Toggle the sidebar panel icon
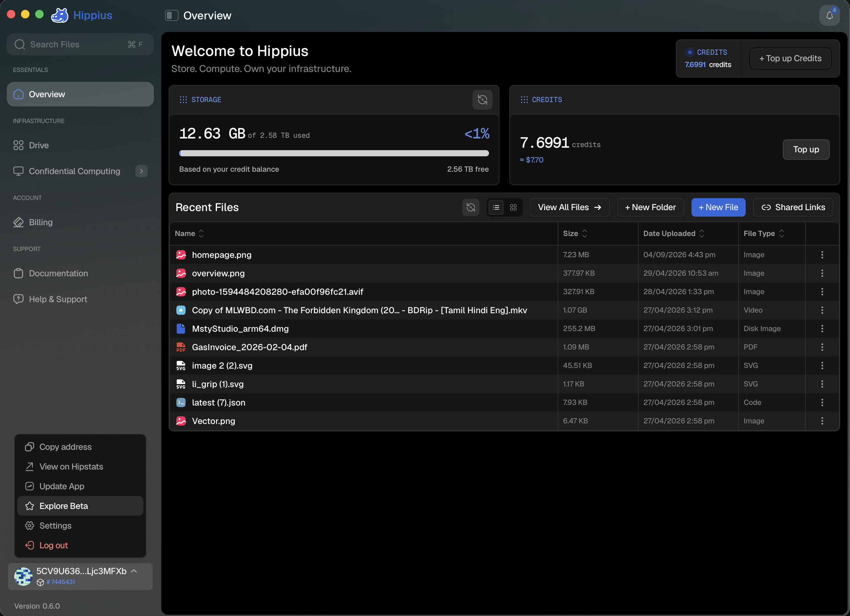850x616 pixels. click(172, 15)
